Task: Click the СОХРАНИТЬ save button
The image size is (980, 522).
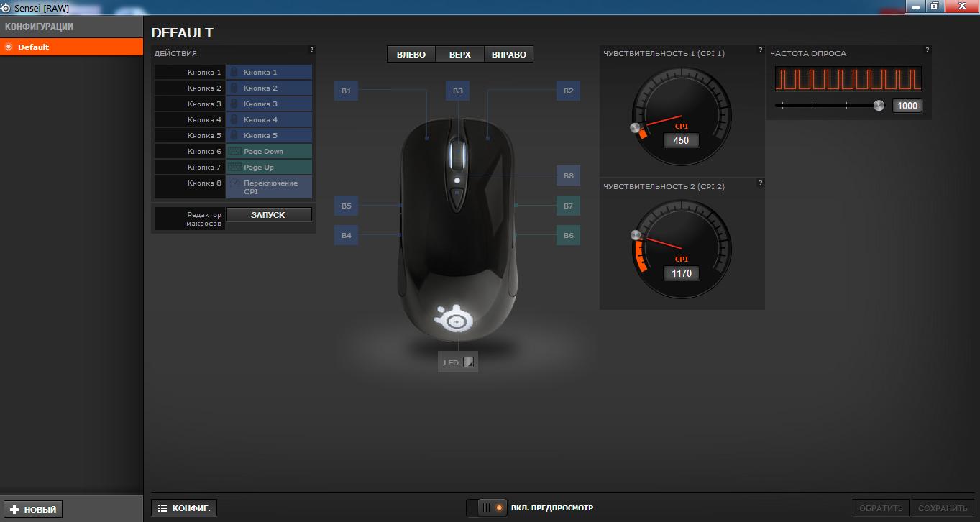Action: pos(943,508)
